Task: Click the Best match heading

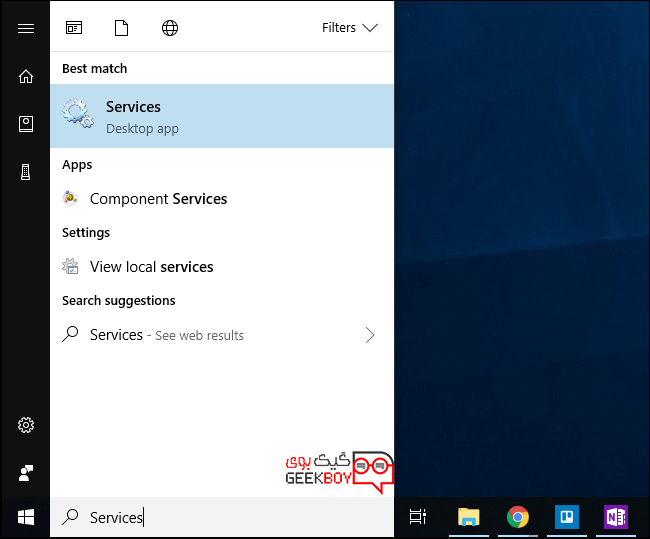Action: tap(95, 68)
